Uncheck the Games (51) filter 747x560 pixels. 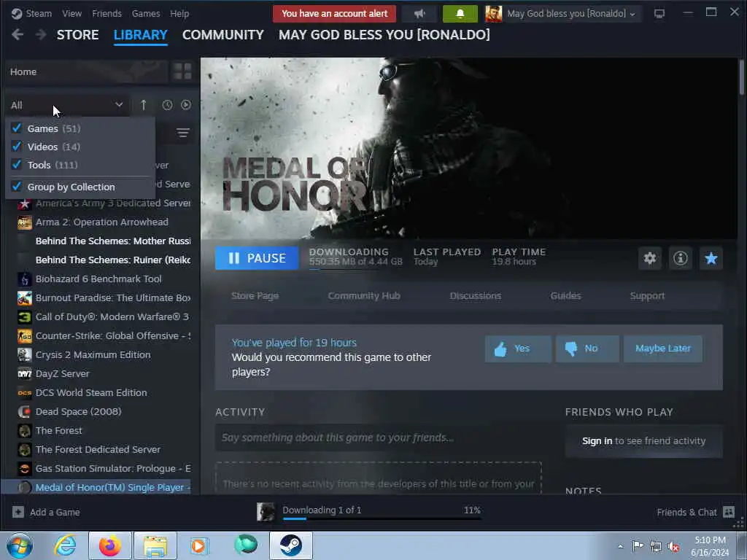[17, 128]
